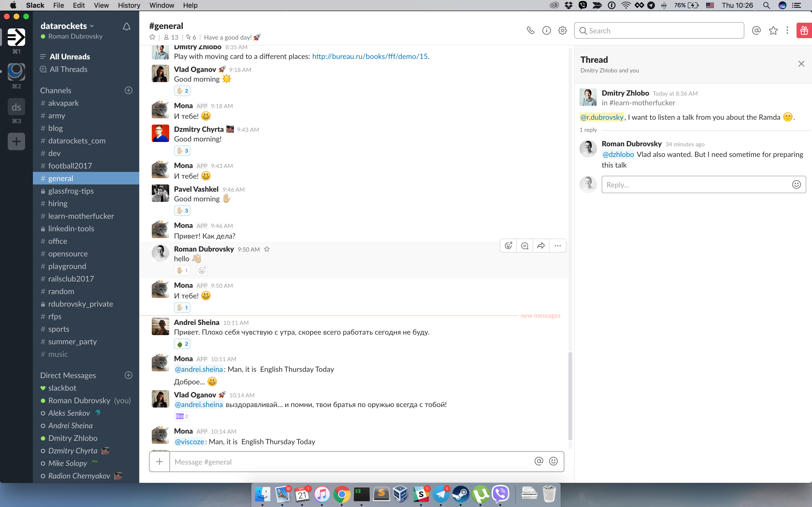The image size is (812, 507).
Task: Open notification preferences bell icon
Action: coord(126,27)
